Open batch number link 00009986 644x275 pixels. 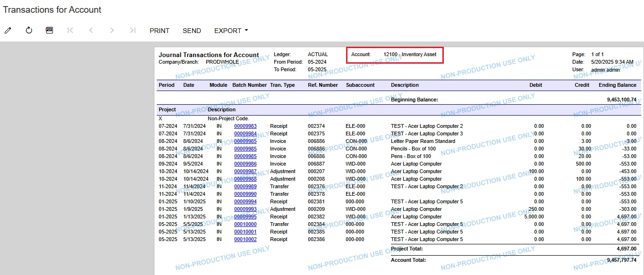click(x=246, y=164)
